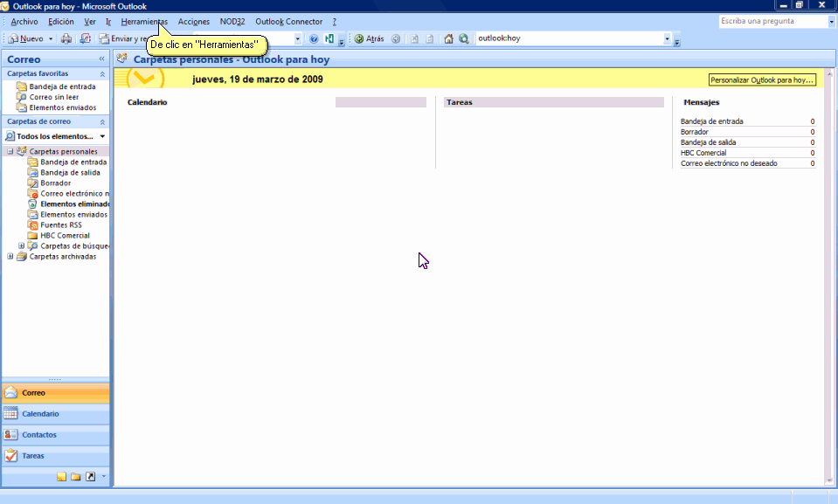Switch to the Correo navigation button

pos(56,393)
